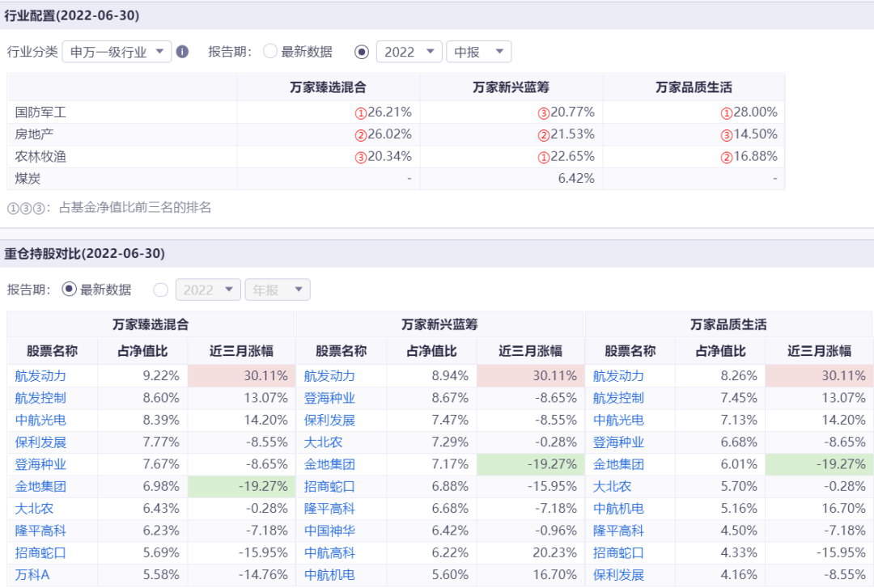Click the 行业配置(2022-06-30) section title

pyautogui.click(x=72, y=15)
